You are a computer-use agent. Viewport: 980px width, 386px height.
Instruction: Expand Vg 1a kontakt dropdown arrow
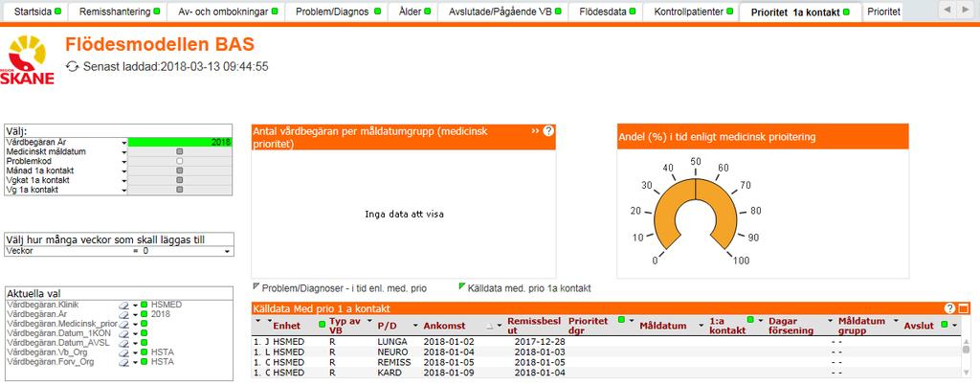point(123,189)
